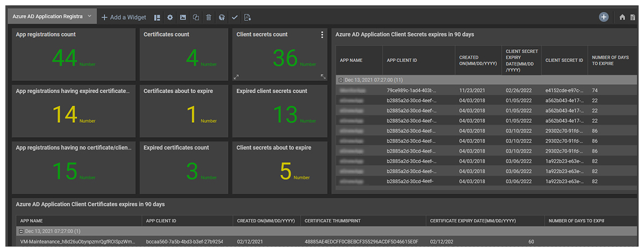Click the image background toolbar icon
Viewport: 644px width, 252px height.
tap(183, 17)
